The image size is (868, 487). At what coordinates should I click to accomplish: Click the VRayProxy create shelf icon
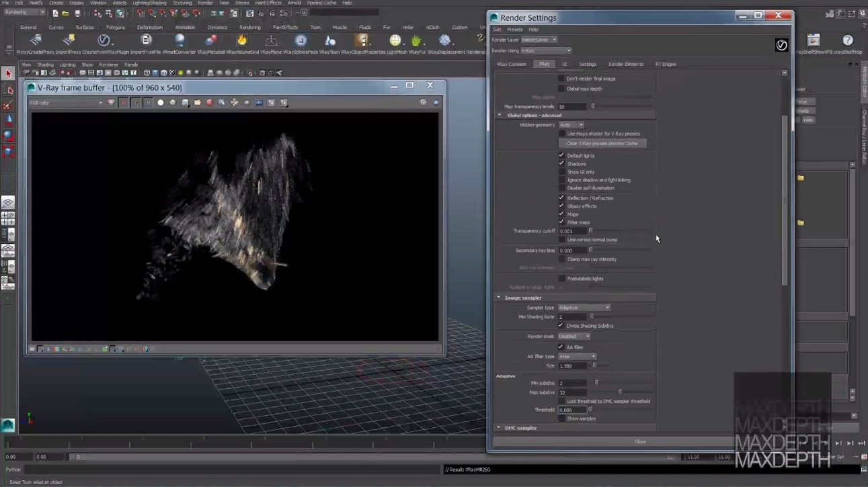tap(36, 40)
